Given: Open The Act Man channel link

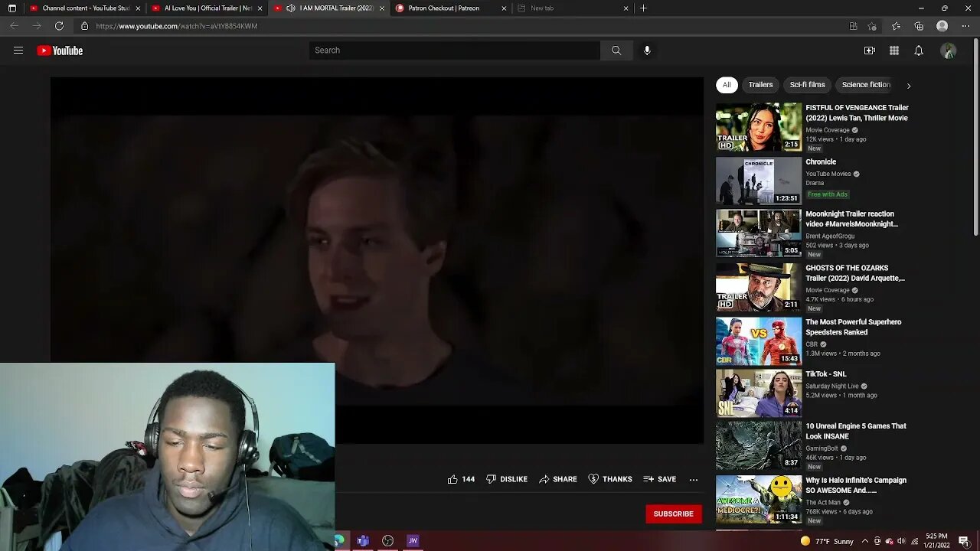Looking at the screenshot, I should 823,503.
